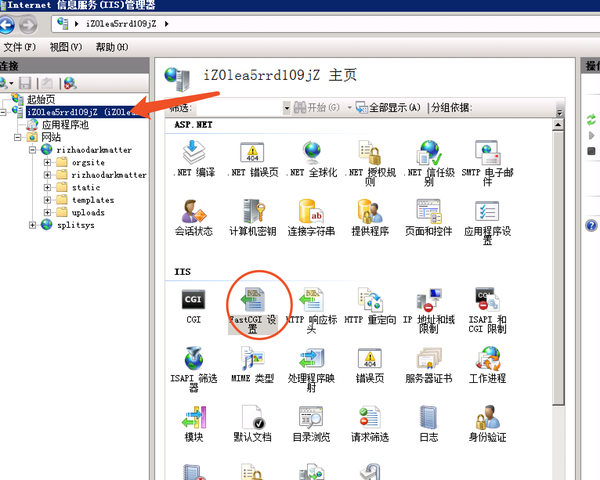600x480 pixels.
Task: Open the .NET 编译 feature
Action: pos(194,159)
